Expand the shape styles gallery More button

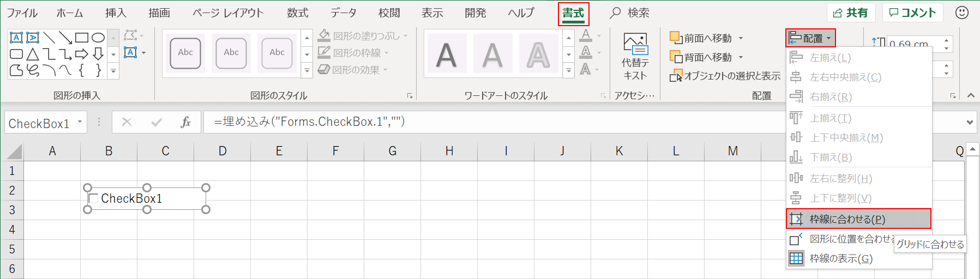(307, 71)
